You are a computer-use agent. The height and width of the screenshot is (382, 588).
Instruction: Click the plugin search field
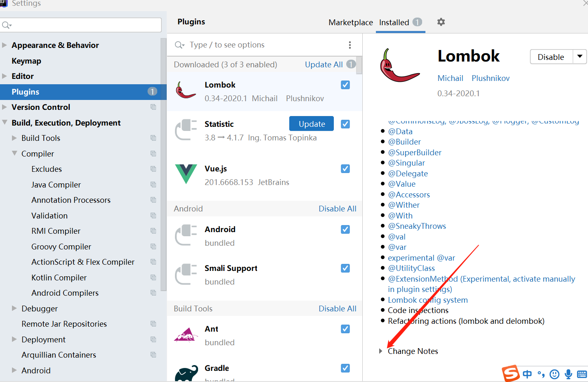tap(264, 45)
